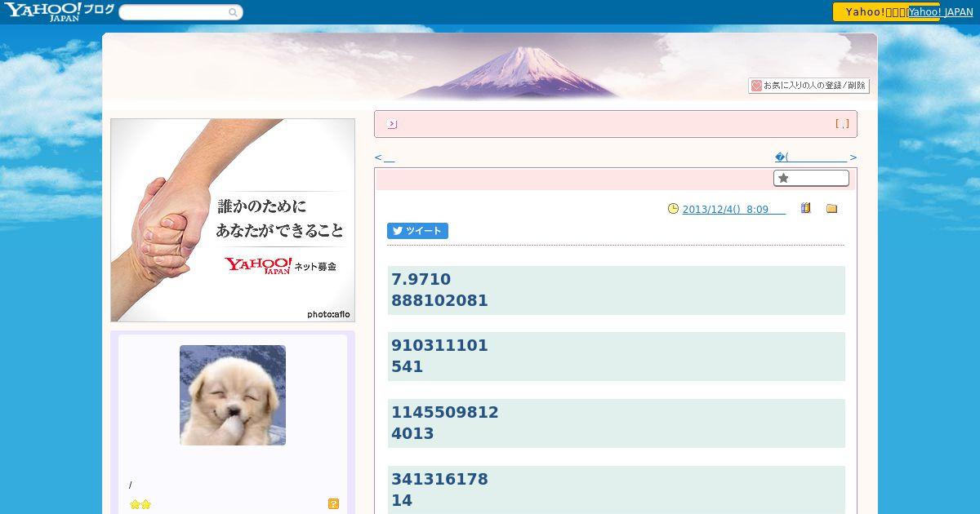Click the bracketed link in pink bar
The width and height of the screenshot is (980, 514).
click(x=842, y=124)
